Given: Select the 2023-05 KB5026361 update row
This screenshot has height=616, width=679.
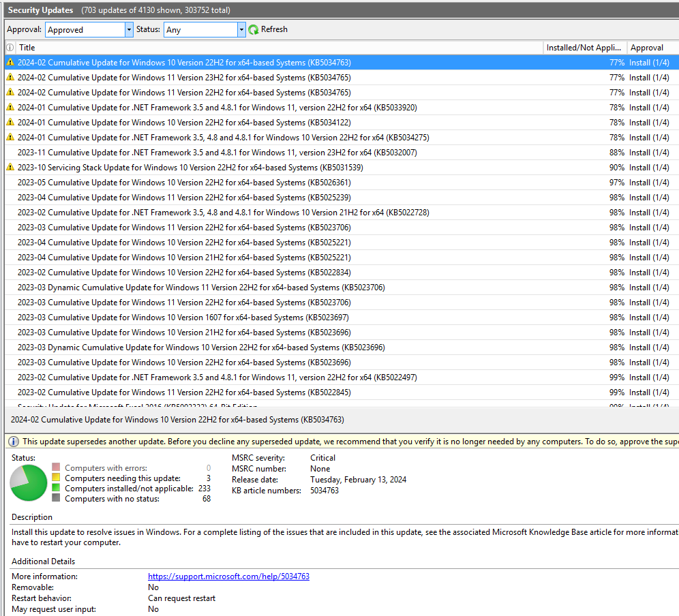Looking at the screenshot, I should point(342,182).
